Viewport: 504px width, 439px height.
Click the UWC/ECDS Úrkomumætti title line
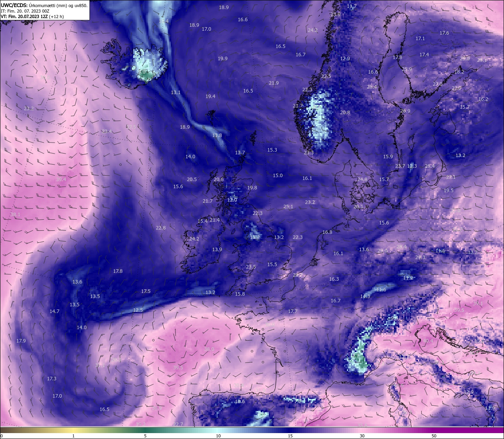point(44,6)
